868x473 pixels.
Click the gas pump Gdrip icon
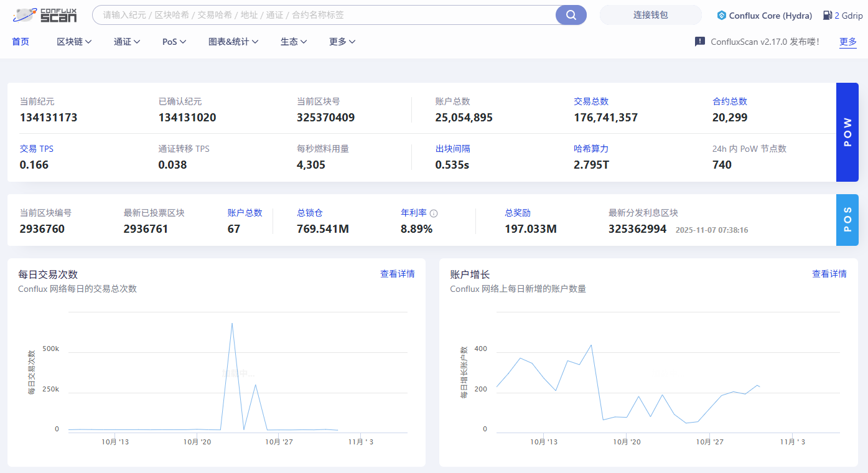pos(828,15)
